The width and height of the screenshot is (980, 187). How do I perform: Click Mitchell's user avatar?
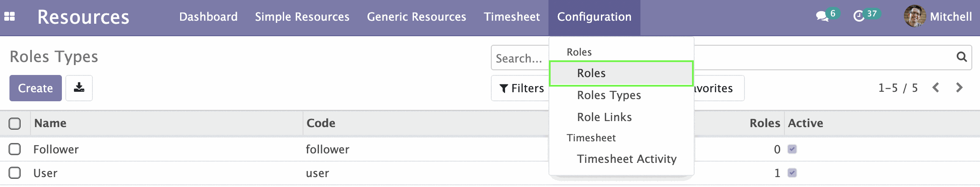(x=915, y=16)
